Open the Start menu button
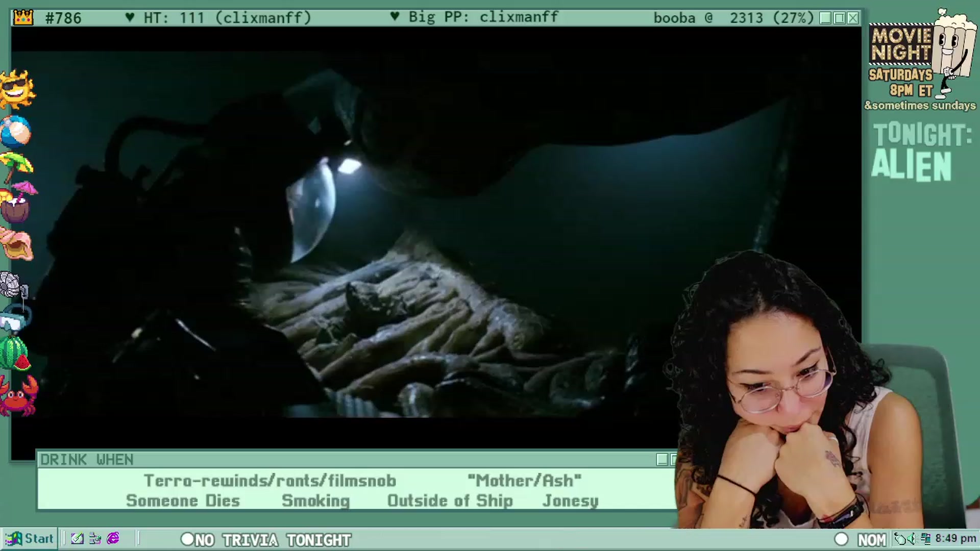Screen dimensions: 980x551 29,539
